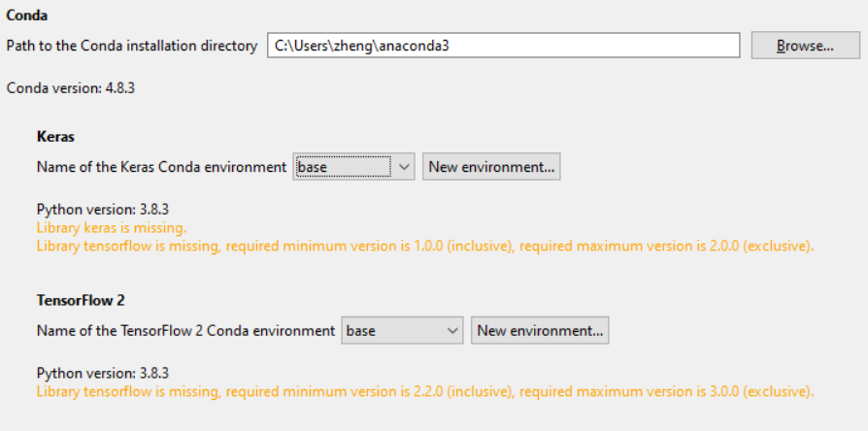
Task: Click the TensorFlow 2 environment dropdown arrow
Action: click(x=452, y=331)
